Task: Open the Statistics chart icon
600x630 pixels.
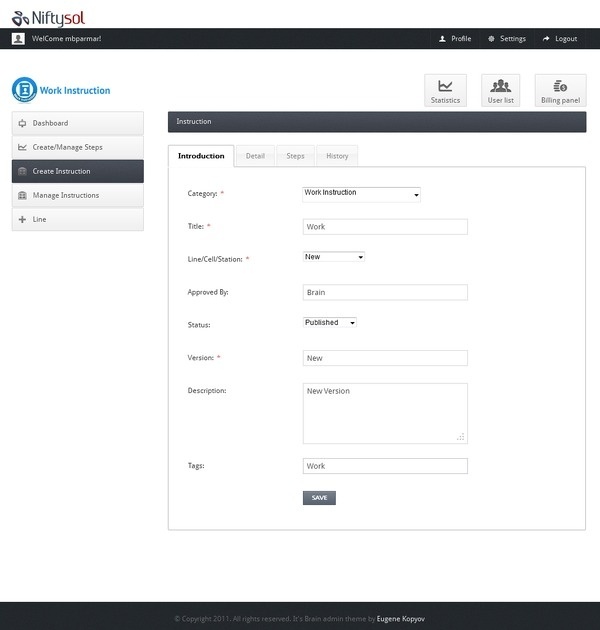Action: point(445,86)
